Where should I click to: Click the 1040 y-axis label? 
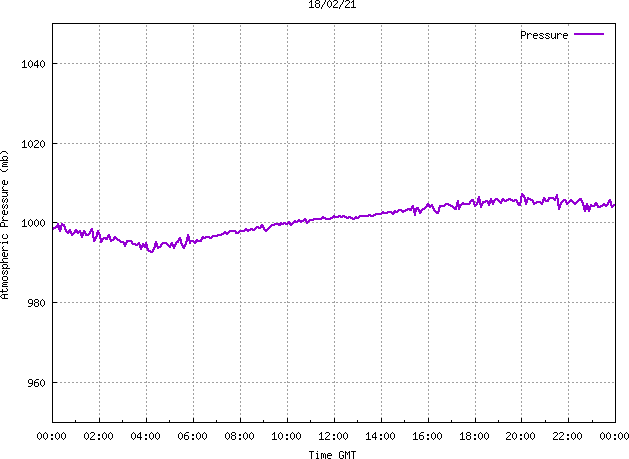pyautogui.click(x=33, y=64)
